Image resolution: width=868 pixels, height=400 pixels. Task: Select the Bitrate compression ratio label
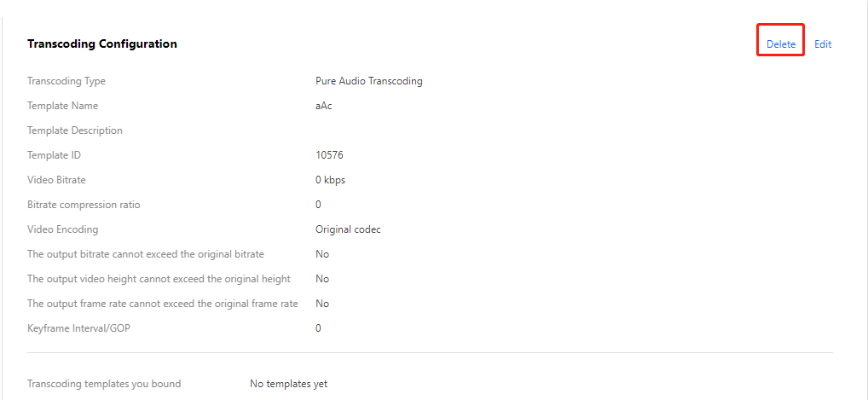click(84, 205)
